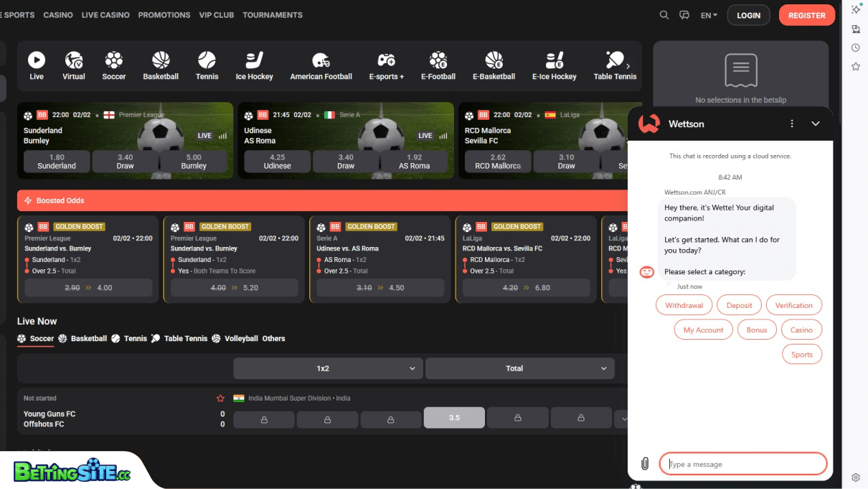Viewport: 868px width, 489px height.
Task: Switch to the Basketball live tab
Action: (x=82, y=338)
